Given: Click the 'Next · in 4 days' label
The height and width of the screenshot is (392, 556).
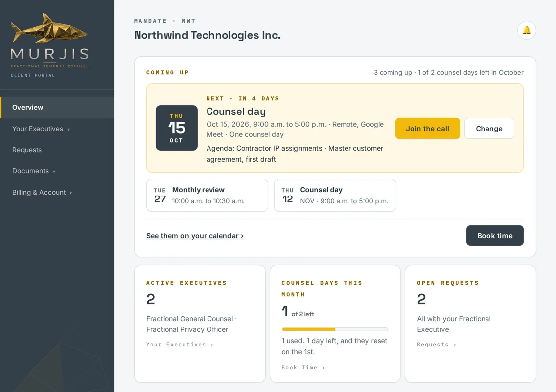Looking at the screenshot, I should [243, 99].
